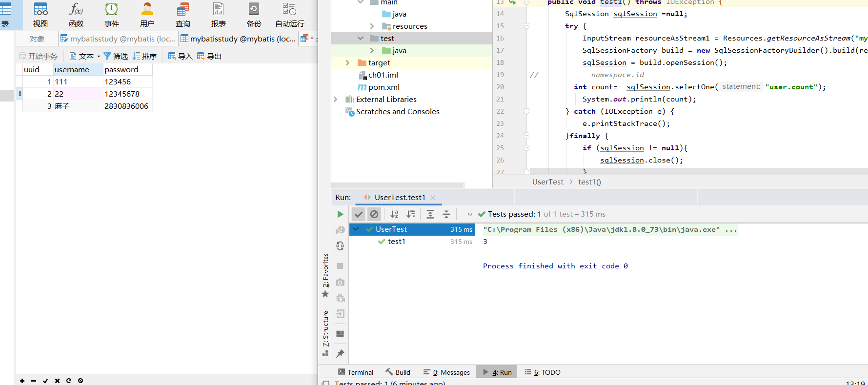Viewport: 868px width, 385px height.
Task: Click the stop icon in the table footer
Action: pyautogui.click(x=81, y=381)
